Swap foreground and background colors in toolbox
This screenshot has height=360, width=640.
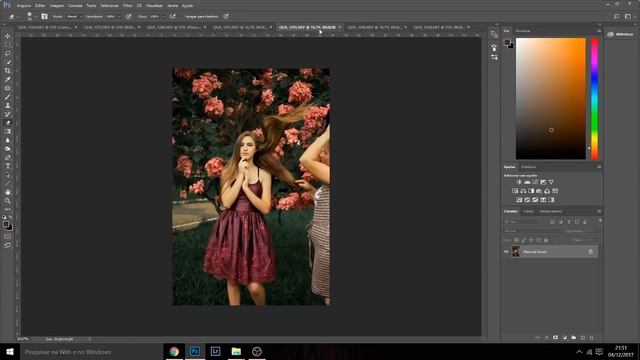coord(11,217)
